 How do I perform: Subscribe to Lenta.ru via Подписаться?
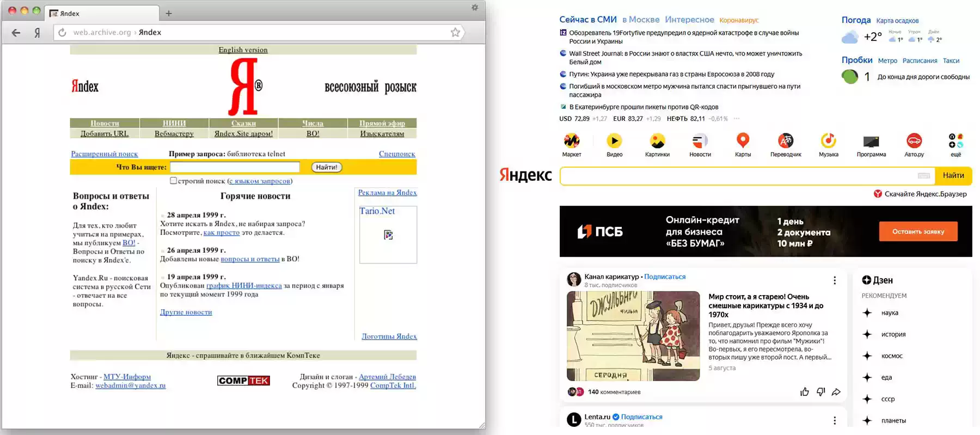coord(642,417)
